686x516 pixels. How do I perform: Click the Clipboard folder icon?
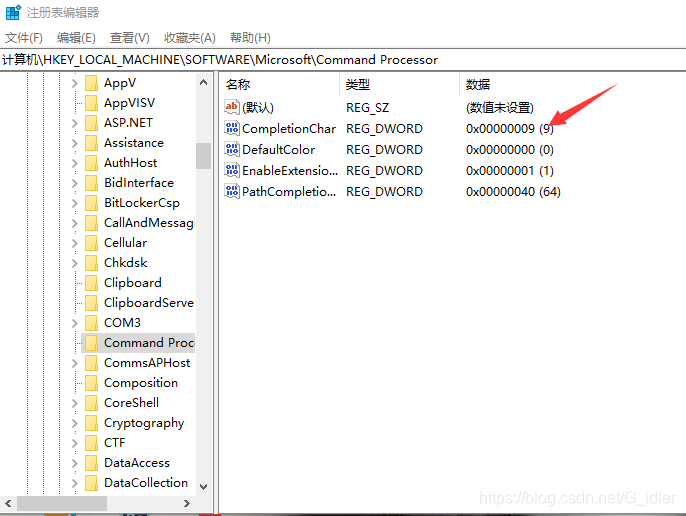click(x=91, y=283)
